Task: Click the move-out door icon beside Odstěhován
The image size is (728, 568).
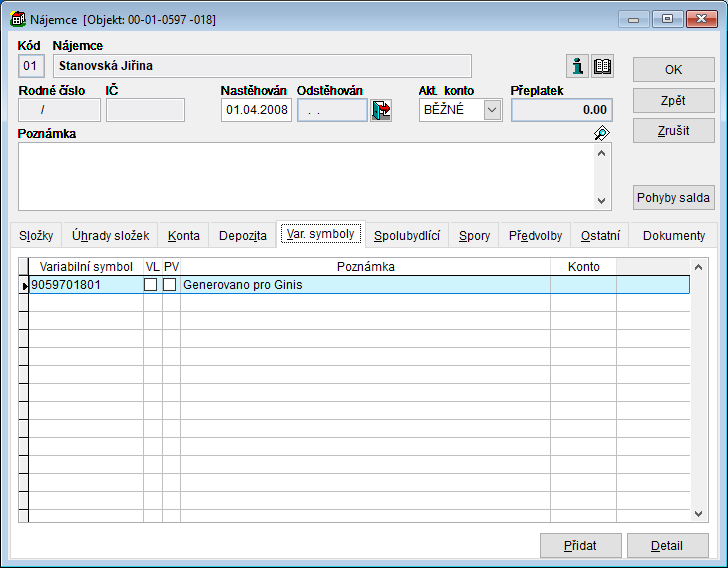Action: click(381, 110)
